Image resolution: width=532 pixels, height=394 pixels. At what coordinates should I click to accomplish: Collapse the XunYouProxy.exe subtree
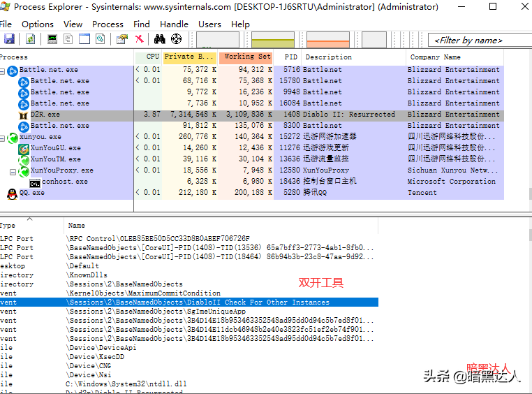tap(13, 173)
